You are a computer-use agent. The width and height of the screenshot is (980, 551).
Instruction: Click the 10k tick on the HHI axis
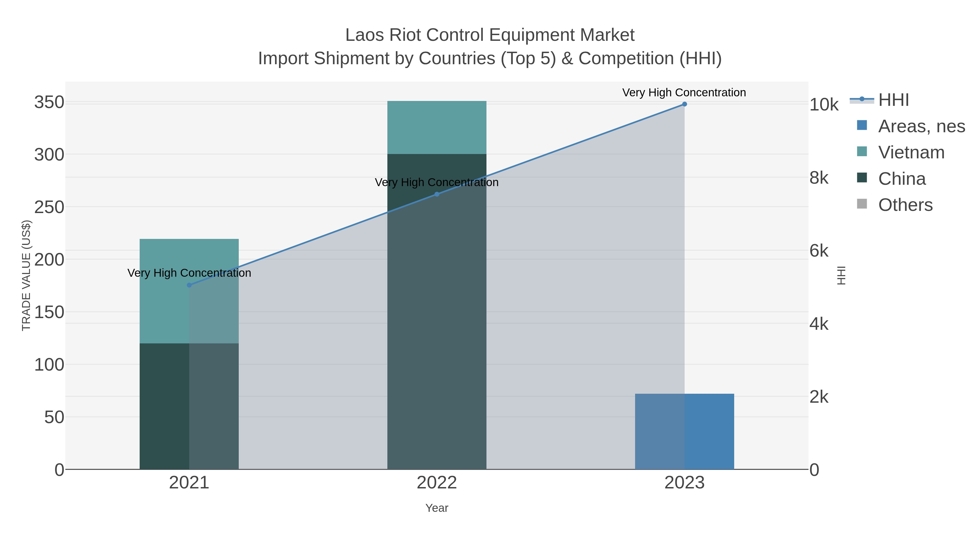coord(824,104)
